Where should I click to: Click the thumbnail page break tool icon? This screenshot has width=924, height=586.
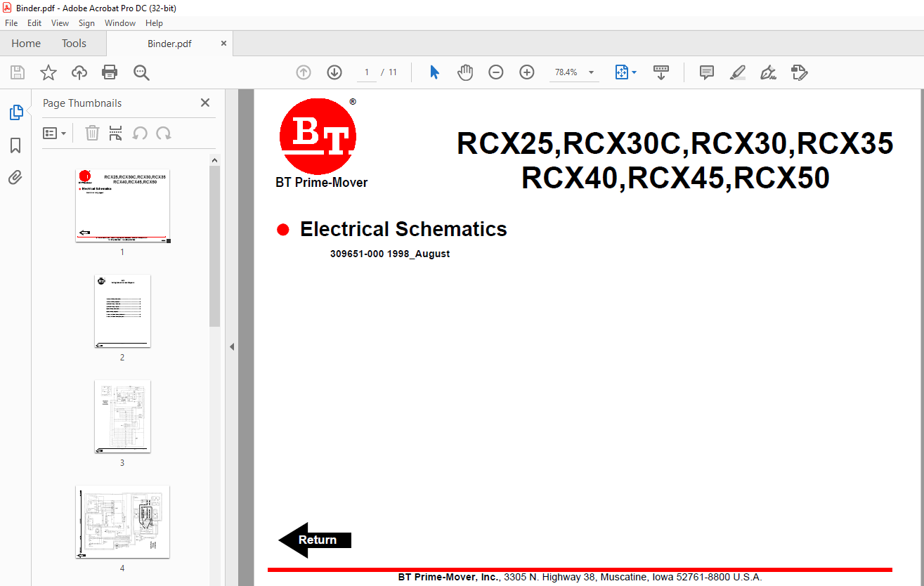coord(116,133)
